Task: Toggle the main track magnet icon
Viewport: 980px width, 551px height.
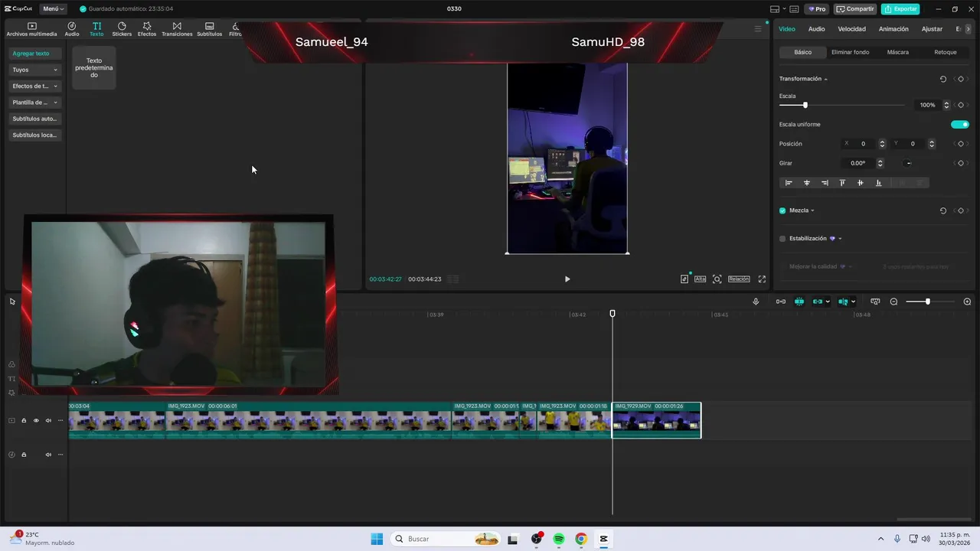Action: (x=799, y=302)
